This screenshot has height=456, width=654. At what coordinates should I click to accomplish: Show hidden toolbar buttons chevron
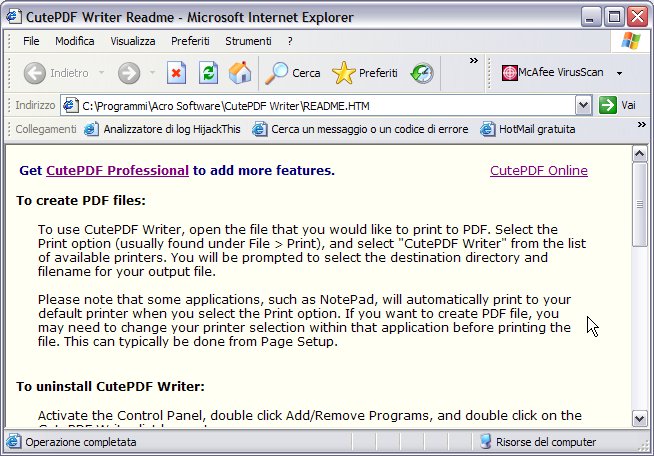click(474, 61)
